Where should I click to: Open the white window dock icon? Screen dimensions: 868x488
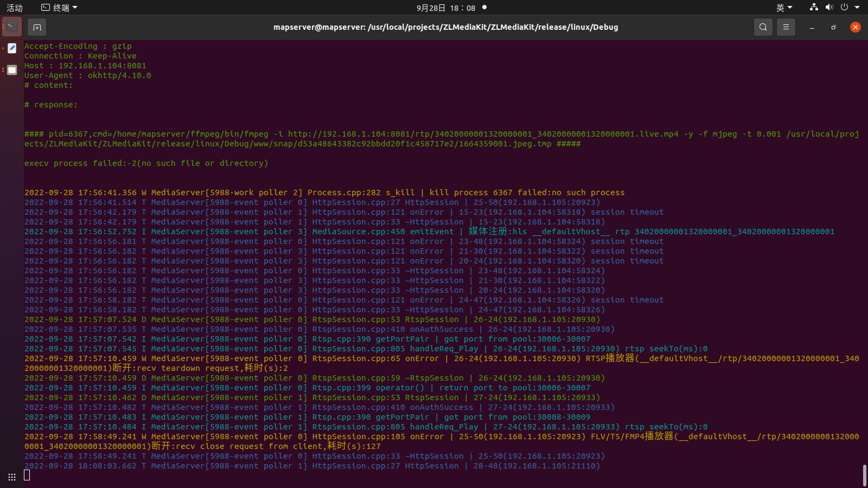12,70
